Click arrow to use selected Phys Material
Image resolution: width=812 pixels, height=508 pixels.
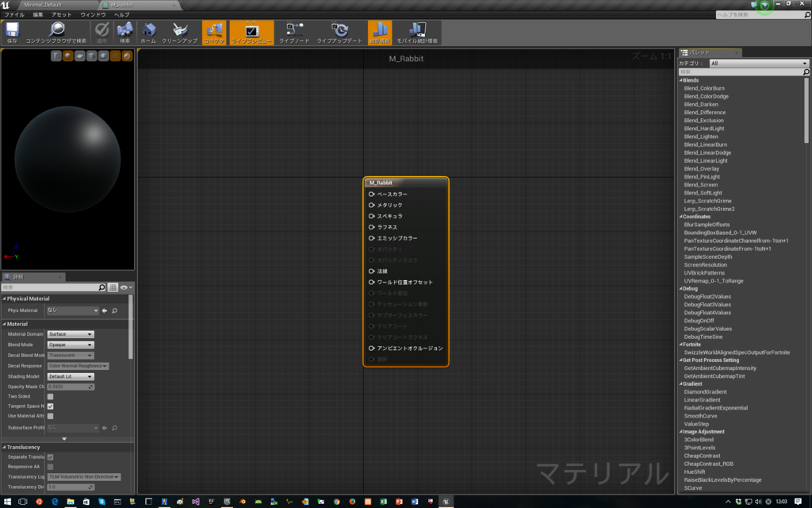pyautogui.click(x=105, y=310)
